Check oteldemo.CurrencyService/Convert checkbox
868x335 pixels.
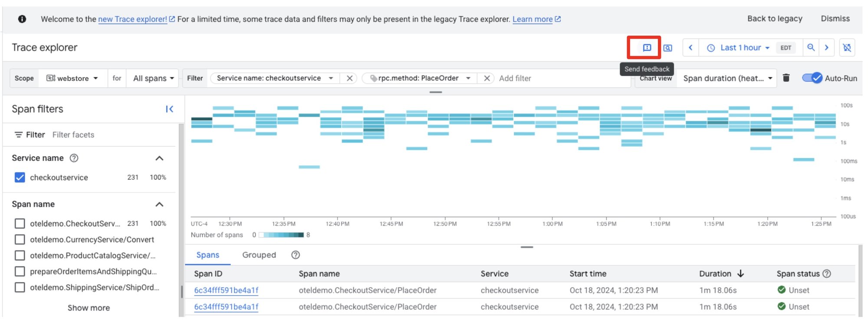[20, 240]
